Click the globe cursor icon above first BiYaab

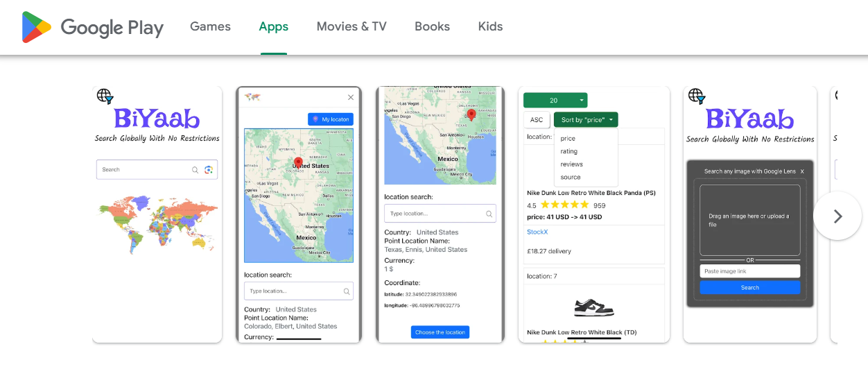tap(105, 96)
